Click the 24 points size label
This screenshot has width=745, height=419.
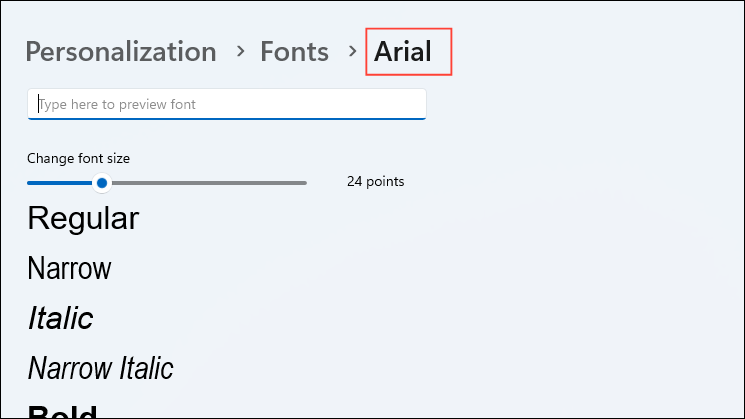[375, 182]
